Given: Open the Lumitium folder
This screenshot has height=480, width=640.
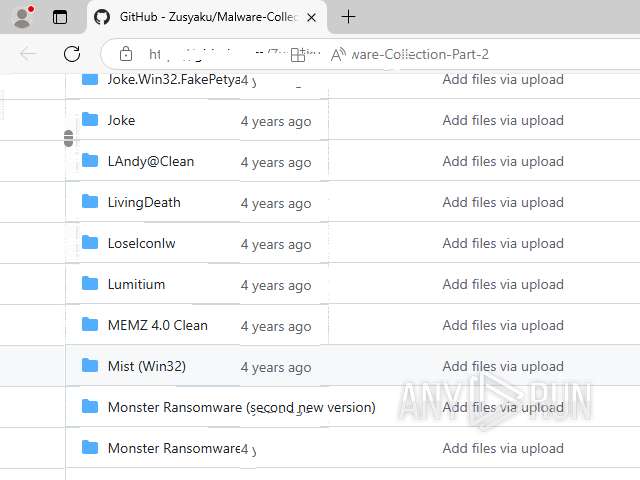Looking at the screenshot, I should click(x=136, y=284).
